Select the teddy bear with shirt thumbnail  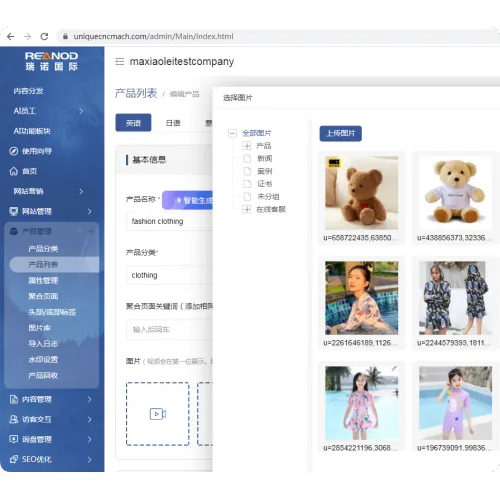coord(455,193)
